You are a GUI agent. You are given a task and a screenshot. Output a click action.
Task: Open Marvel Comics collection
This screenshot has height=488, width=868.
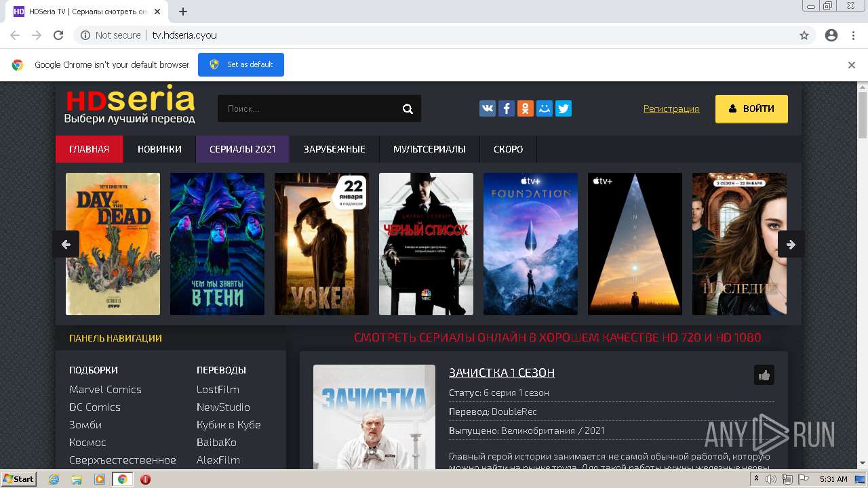105,390
